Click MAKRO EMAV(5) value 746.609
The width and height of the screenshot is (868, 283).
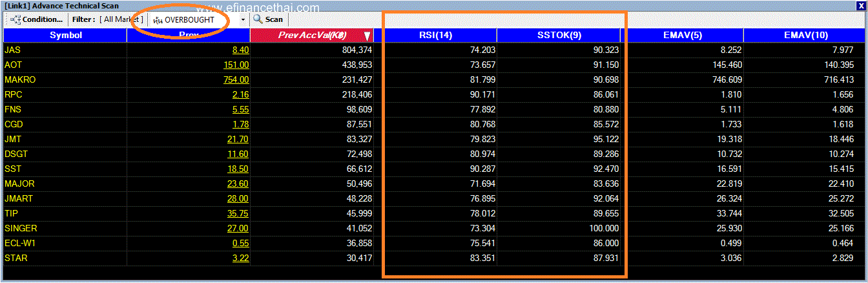pos(726,79)
